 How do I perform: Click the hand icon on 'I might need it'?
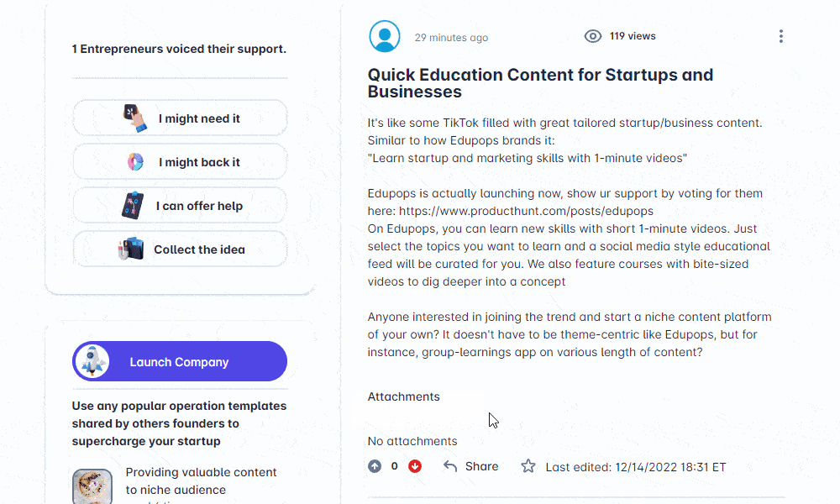click(x=135, y=118)
